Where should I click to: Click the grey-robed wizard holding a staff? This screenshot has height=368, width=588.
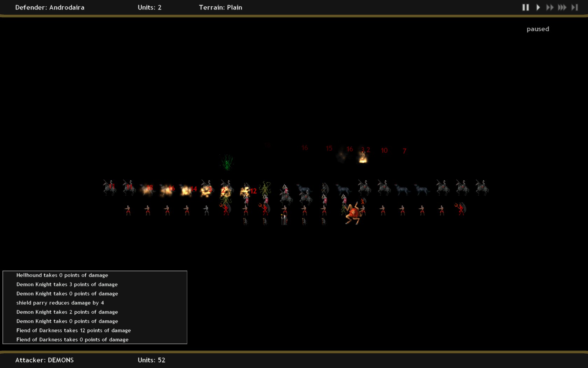click(x=285, y=219)
